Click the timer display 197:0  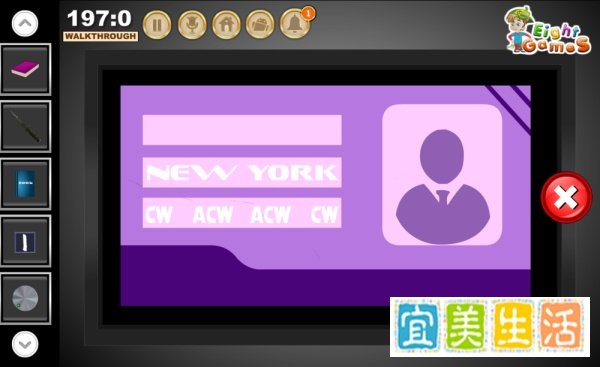click(x=99, y=18)
